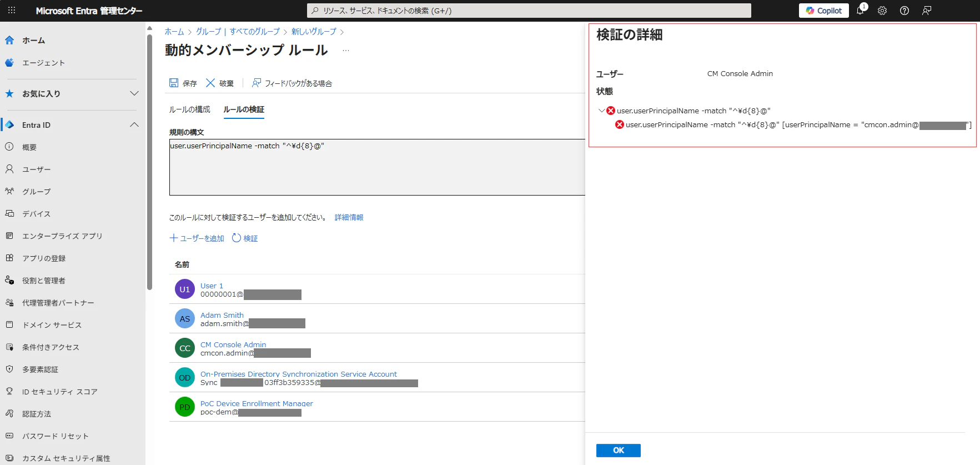This screenshot has height=465, width=980.
Task: Save the rule with 保存
Action: [x=183, y=83]
